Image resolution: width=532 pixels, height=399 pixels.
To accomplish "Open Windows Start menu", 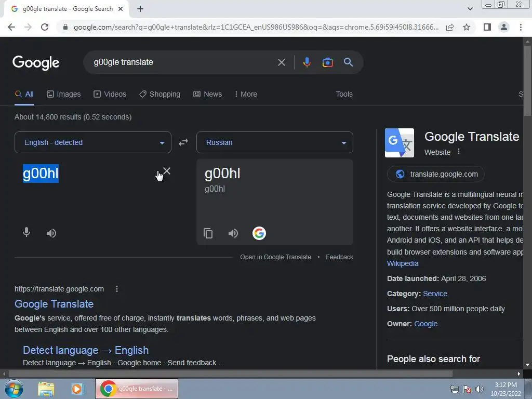I will click(14, 389).
